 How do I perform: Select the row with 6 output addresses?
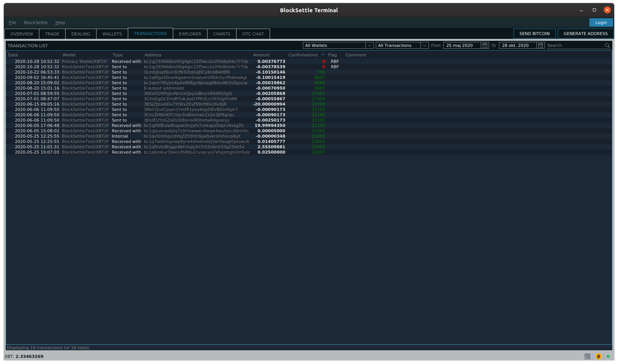pos(309,88)
